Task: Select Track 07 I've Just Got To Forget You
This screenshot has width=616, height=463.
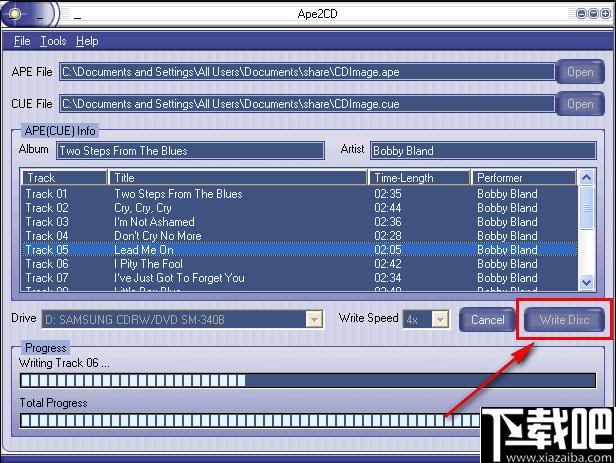Action: (x=300, y=278)
